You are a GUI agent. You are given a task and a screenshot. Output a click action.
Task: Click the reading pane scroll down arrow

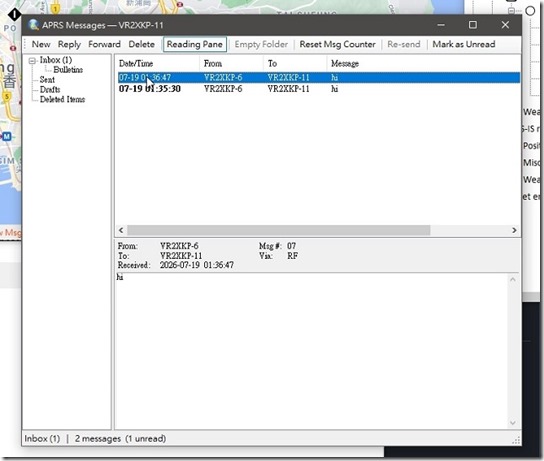[513, 422]
